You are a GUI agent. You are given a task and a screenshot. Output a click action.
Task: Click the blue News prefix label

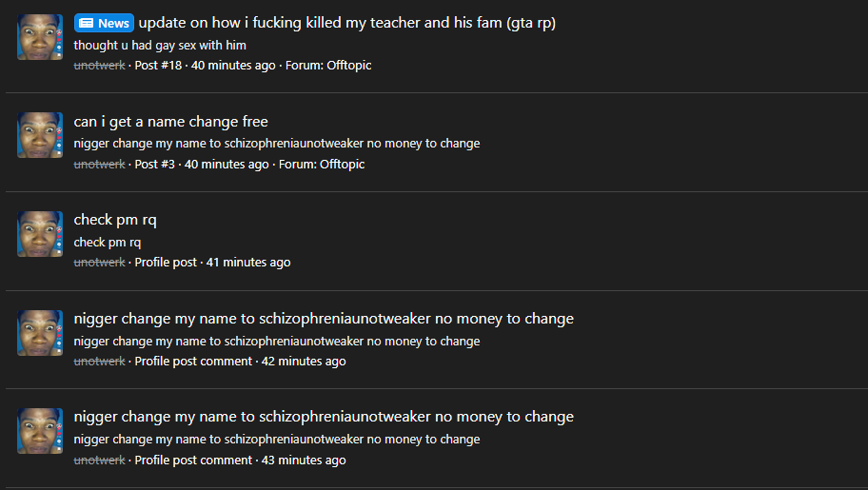click(x=104, y=23)
